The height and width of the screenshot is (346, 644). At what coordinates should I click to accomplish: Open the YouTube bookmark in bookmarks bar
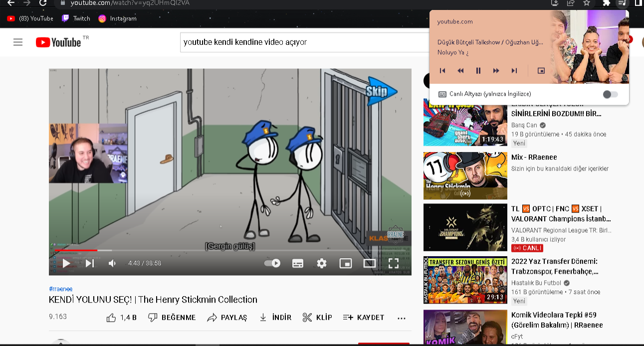pos(30,18)
